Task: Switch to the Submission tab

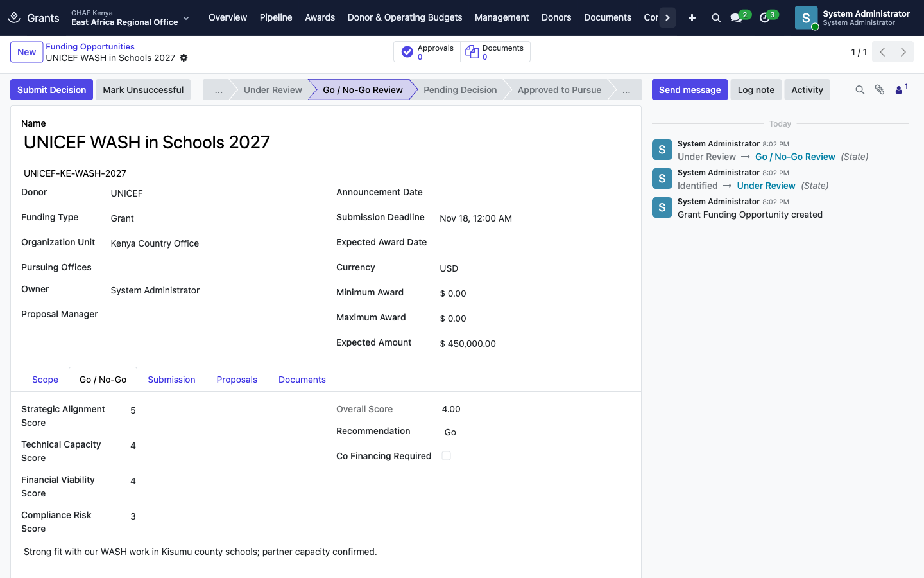Action: click(x=171, y=380)
